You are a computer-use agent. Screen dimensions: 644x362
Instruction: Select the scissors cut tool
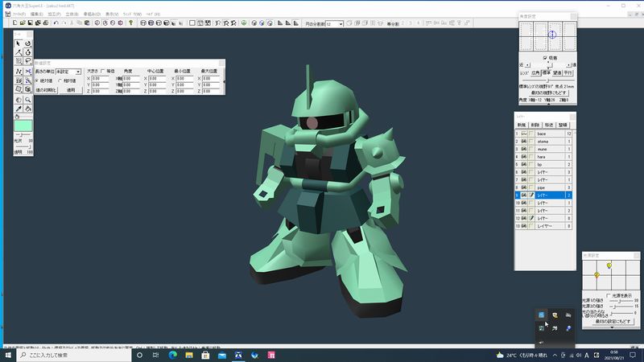click(28, 72)
